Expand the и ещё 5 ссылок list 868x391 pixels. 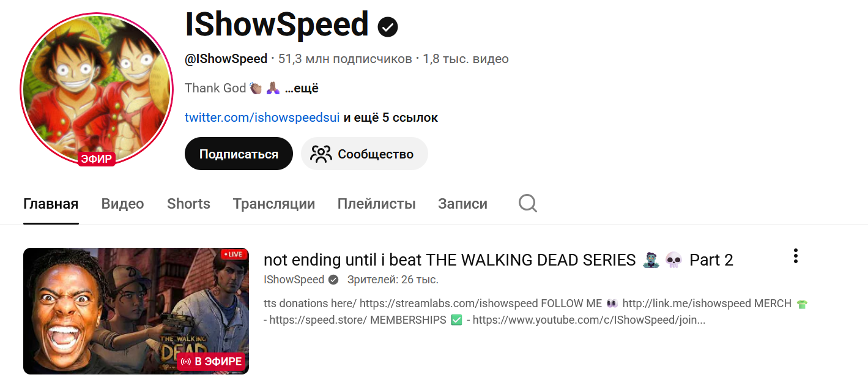[390, 117]
